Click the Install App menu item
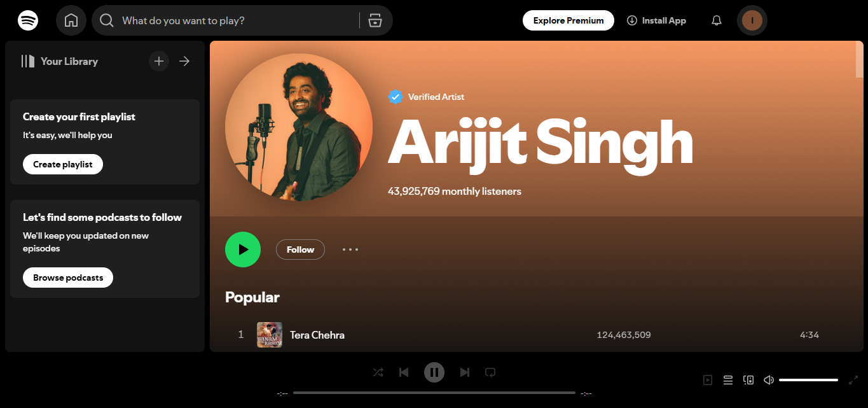 click(656, 20)
